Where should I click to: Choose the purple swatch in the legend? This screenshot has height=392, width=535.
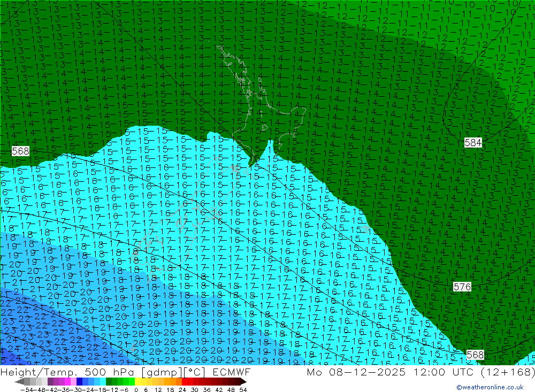[56, 381]
